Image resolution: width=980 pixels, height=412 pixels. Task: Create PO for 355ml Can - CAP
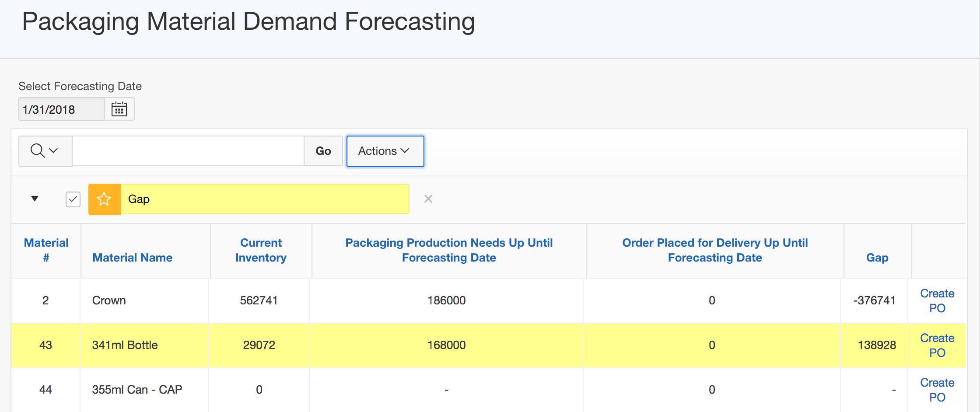pyautogui.click(x=937, y=390)
